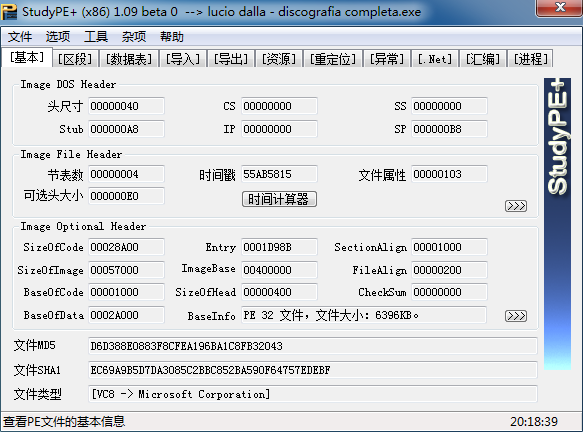
Task: Click the SizeOfImage field 00057000
Action: (x=126, y=270)
